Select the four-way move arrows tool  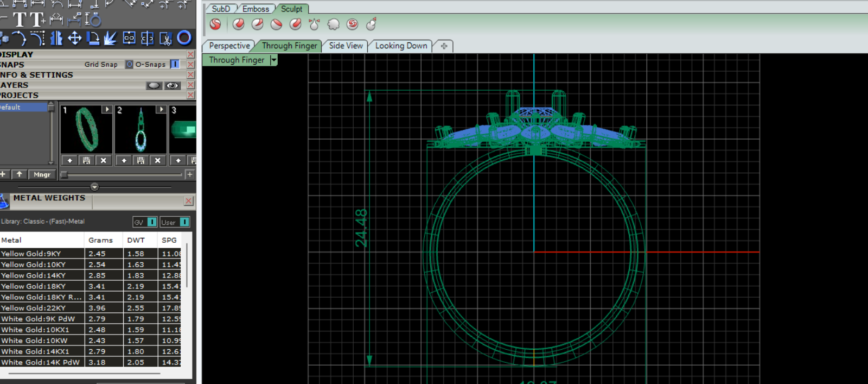(74, 38)
